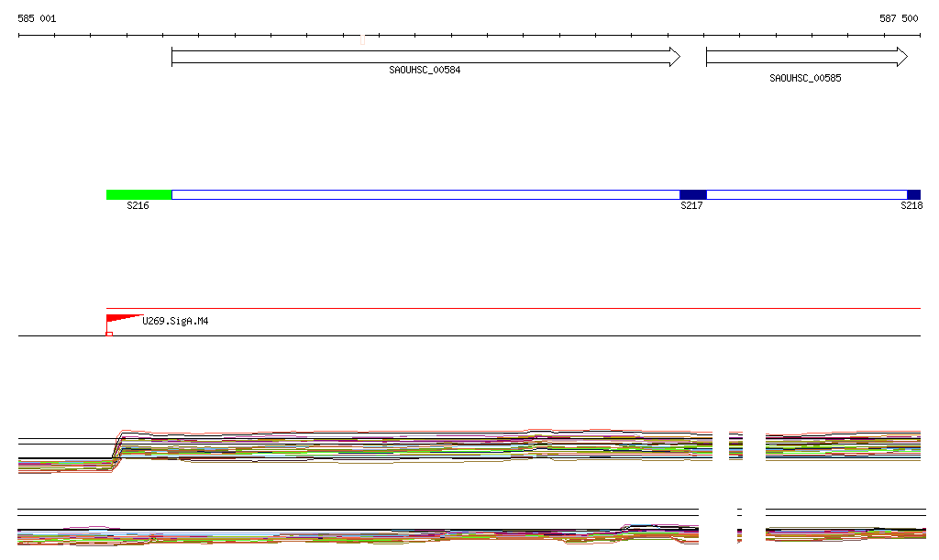Screen dimensions: 939x560
Task: Click the SAOUHSC_00584 text label
Action: [425, 70]
